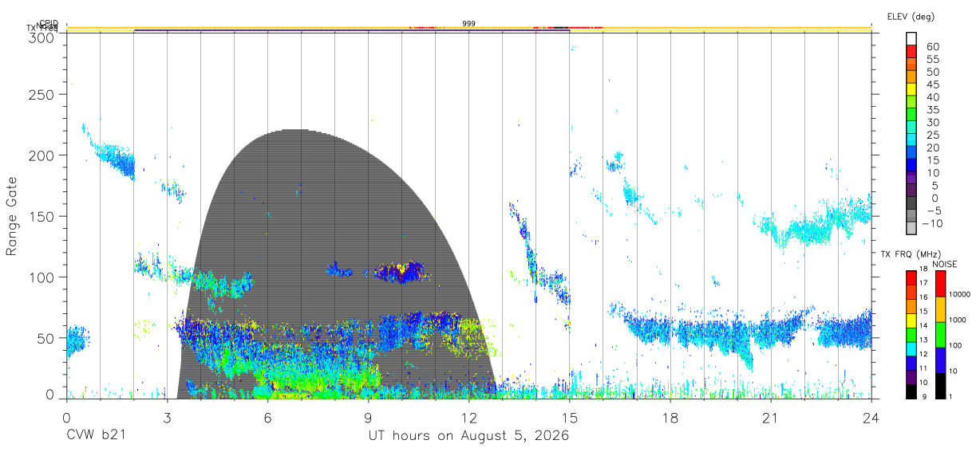The width and height of the screenshot is (980, 452).
Task: Click the 45 label on the ELEV scale
Action: pyautogui.click(x=931, y=85)
